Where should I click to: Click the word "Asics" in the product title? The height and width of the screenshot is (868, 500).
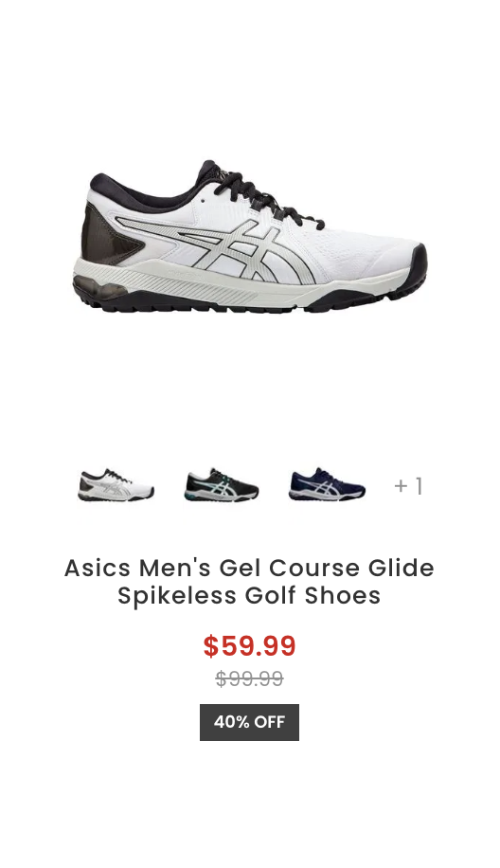tap(98, 569)
